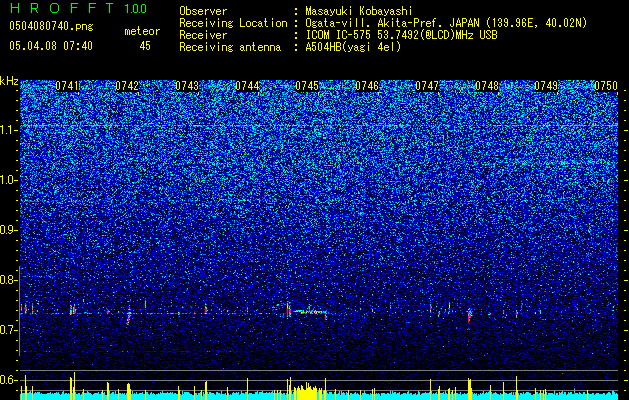Select the Ogata-vill. Akita-Pref. JAPAN location text
629x400 pixels.
(446, 23)
